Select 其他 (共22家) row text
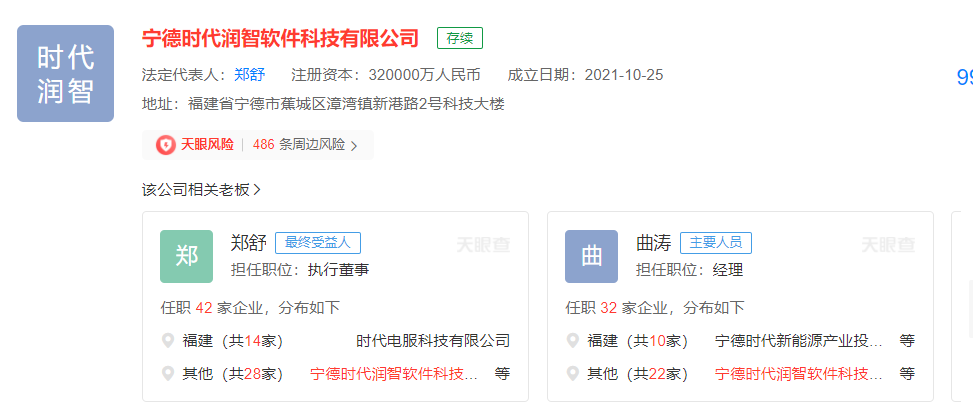Image resolution: width=973 pixels, height=420 pixels. tap(638, 374)
